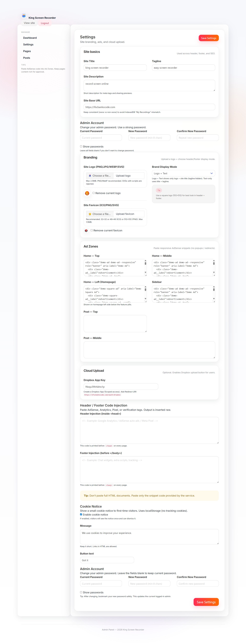
Task: Click the star icon in favicon file chooser
Action: pyautogui.click(x=90, y=214)
